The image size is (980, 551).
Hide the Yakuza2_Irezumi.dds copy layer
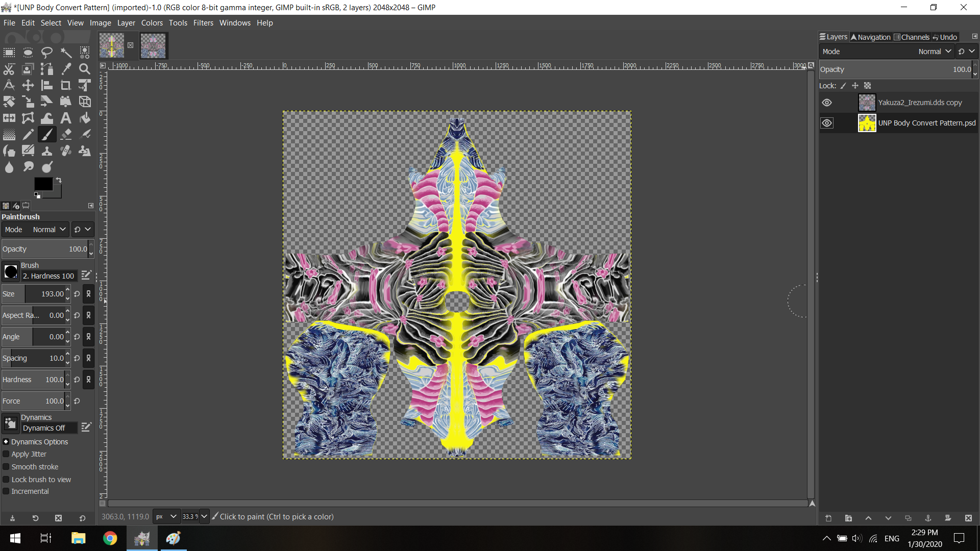[x=827, y=103]
